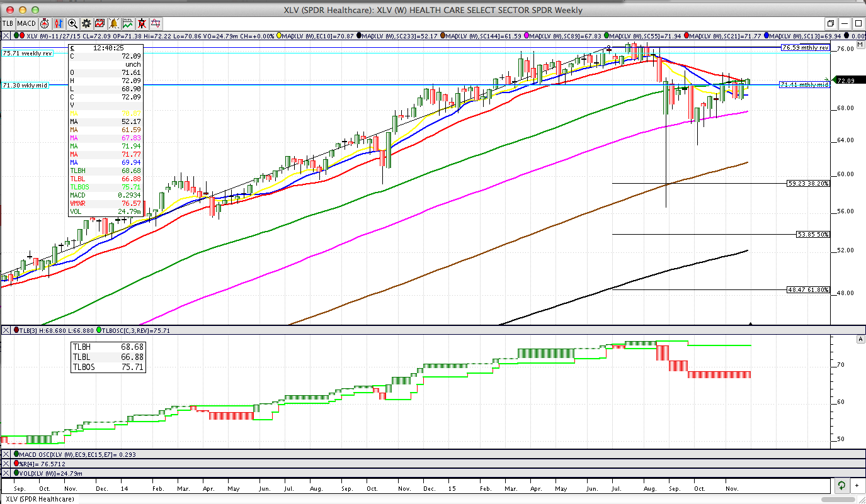Click the 'A' autoscale button on TLB pane

pos(860,340)
